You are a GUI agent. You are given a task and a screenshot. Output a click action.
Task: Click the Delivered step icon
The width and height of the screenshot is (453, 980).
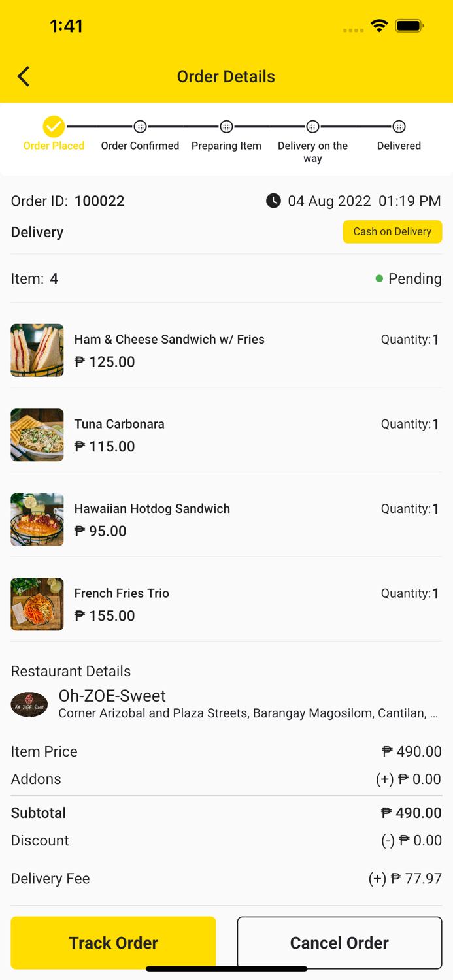click(x=399, y=126)
